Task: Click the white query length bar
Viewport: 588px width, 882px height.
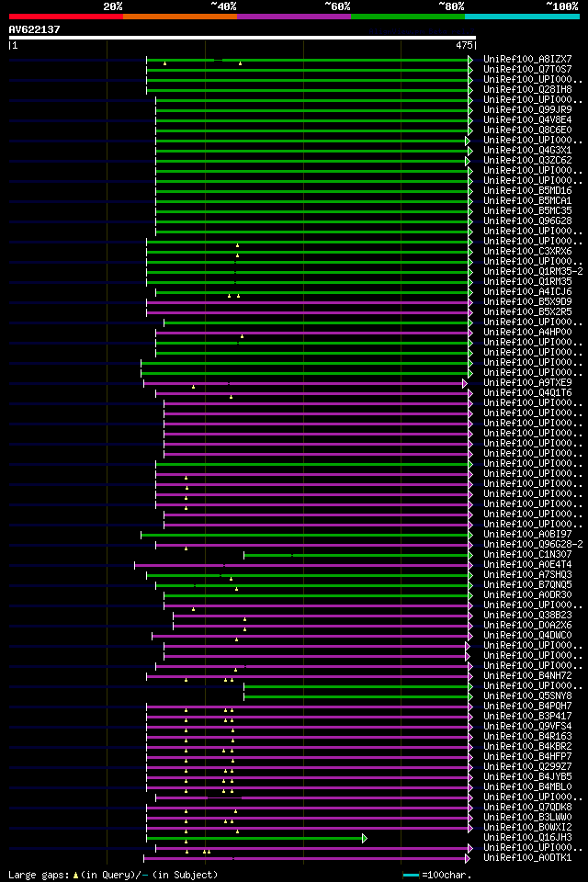Action: click(243, 38)
